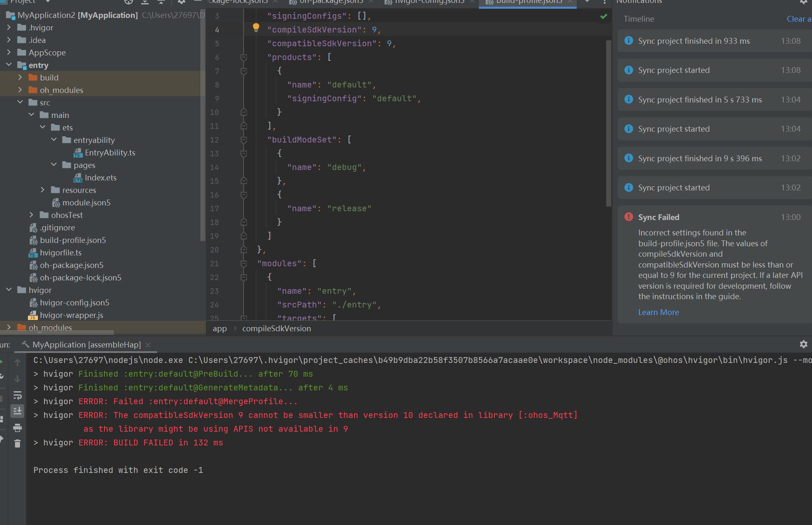Image resolution: width=812 pixels, height=525 pixels.
Task: Click the editor vertical scrollbar
Action: [608, 123]
